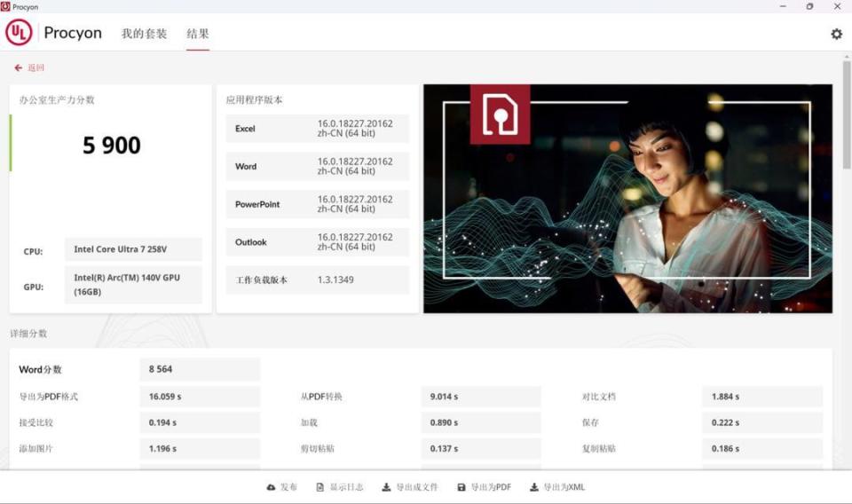Click the 导出为XML button label
This screenshot has width=852, height=504.
click(564, 487)
